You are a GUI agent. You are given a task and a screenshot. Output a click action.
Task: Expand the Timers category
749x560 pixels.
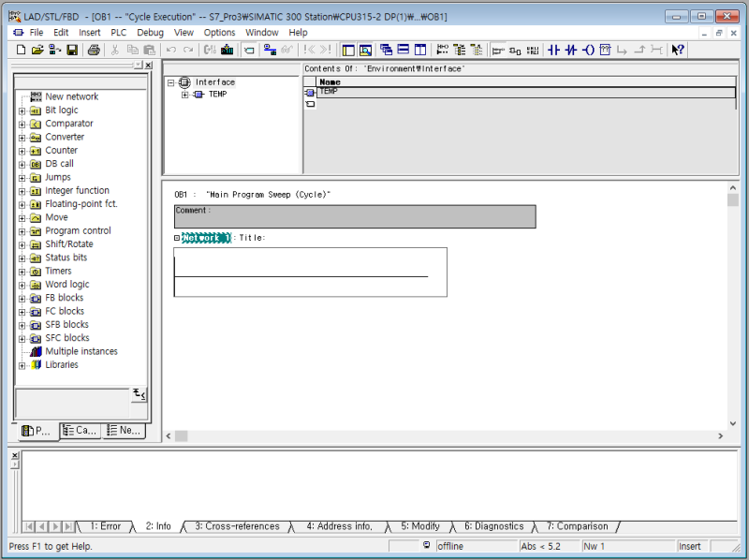coord(21,271)
